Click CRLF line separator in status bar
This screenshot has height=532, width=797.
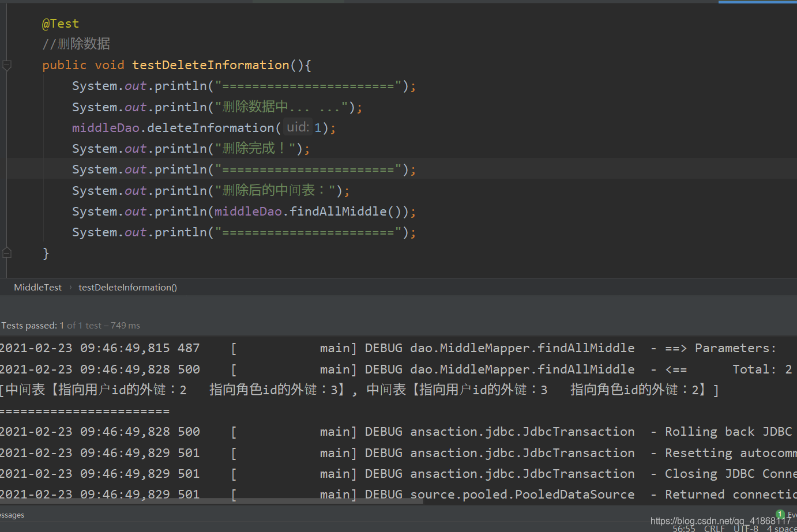point(714,529)
